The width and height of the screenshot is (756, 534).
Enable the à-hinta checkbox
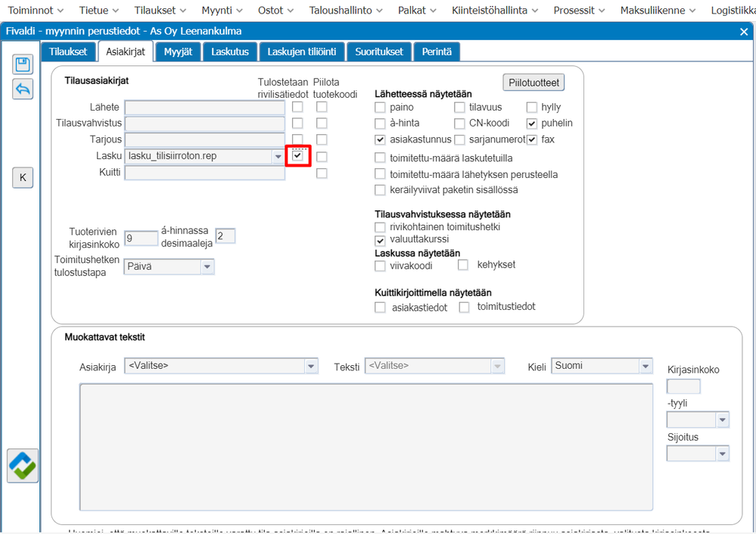click(x=380, y=123)
